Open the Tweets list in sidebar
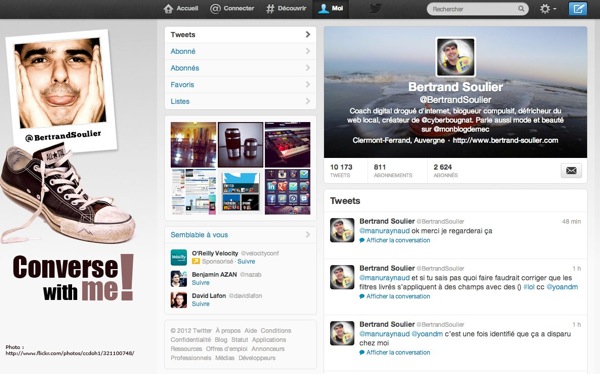The image size is (600, 374). (x=240, y=35)
